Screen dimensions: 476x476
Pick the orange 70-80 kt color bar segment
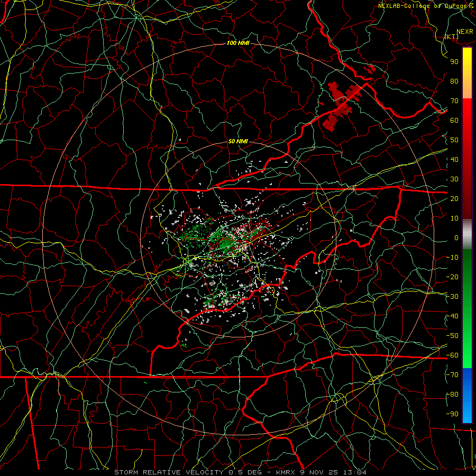click(467, 89)
